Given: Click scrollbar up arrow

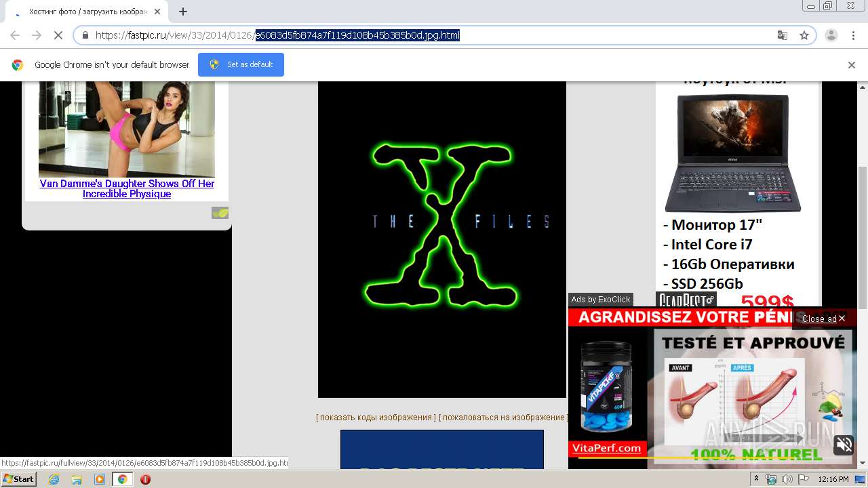Looking at the screenshot, I should pyautogui.click(x=863, y=87).
